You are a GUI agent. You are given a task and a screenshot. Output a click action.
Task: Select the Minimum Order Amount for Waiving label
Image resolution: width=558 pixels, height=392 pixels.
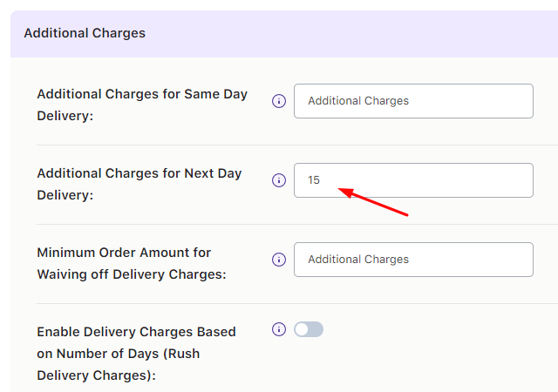131,263
